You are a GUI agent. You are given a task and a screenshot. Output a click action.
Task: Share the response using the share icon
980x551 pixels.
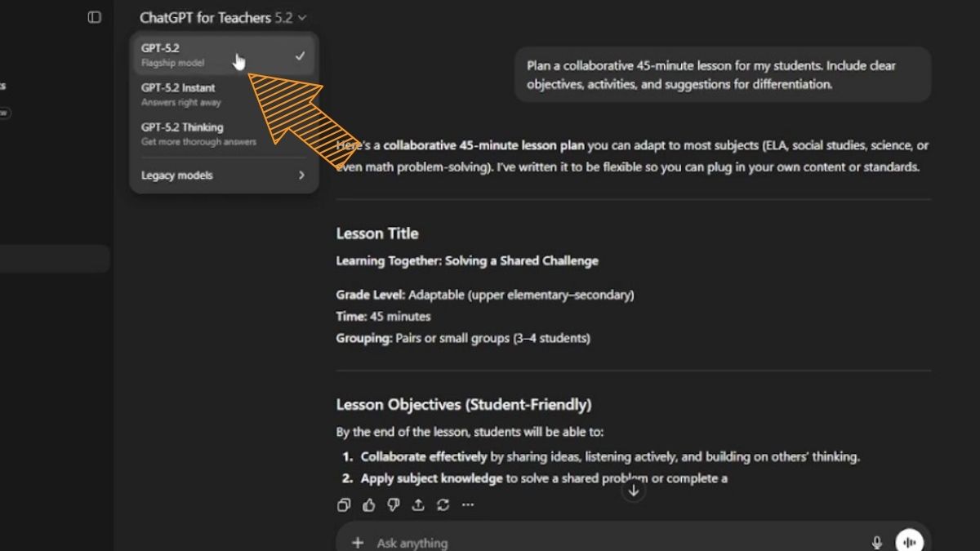click(x=418, y=505)
